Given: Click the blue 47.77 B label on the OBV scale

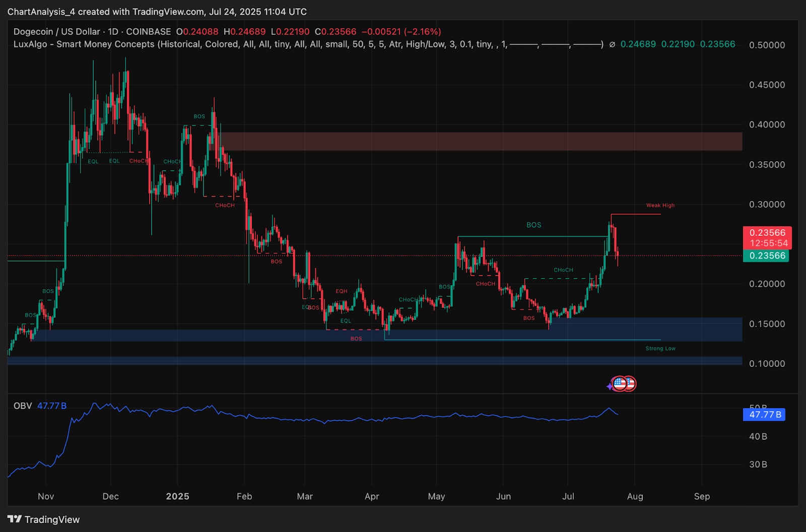Looking at the screenshot, I should coord(765,415).
